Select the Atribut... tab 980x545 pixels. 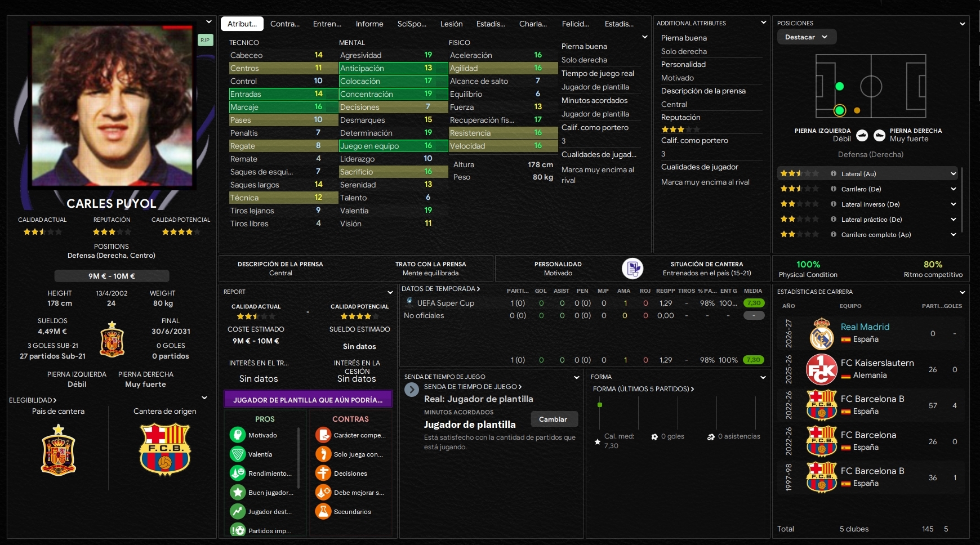(x=242, y=24)
